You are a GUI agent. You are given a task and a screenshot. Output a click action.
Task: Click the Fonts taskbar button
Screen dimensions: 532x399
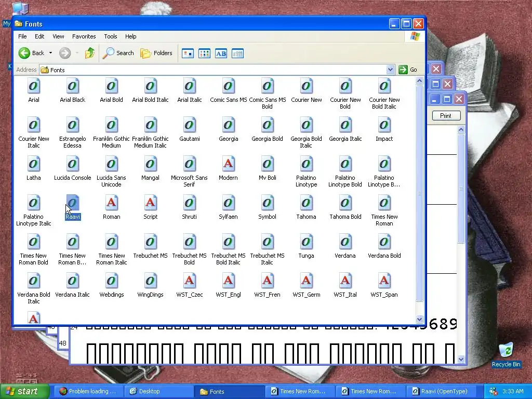tap(229, 391)
